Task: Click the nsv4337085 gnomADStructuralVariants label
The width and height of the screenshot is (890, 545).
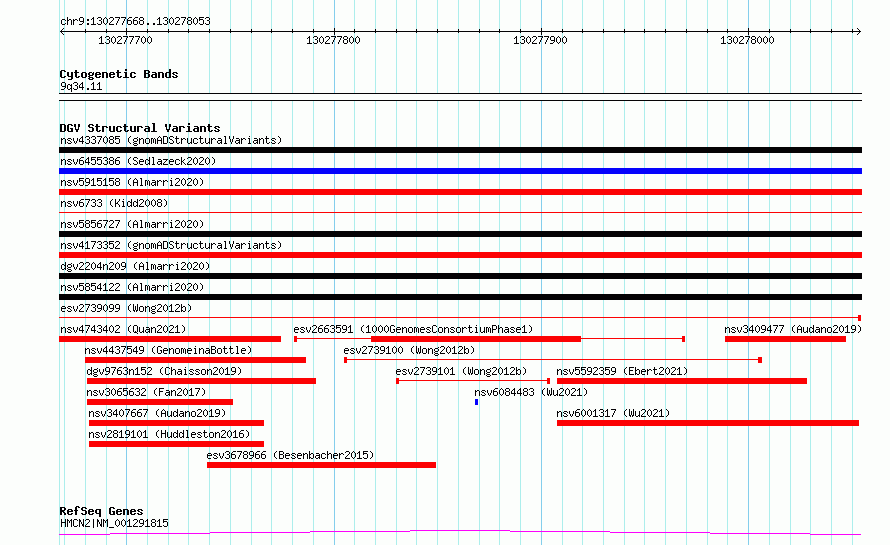Action: (x=171, y=140)
